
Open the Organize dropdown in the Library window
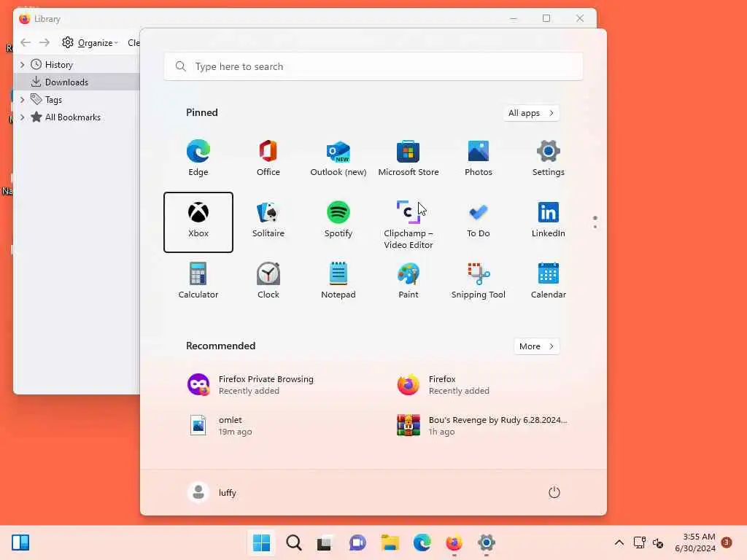click(90, 42)
